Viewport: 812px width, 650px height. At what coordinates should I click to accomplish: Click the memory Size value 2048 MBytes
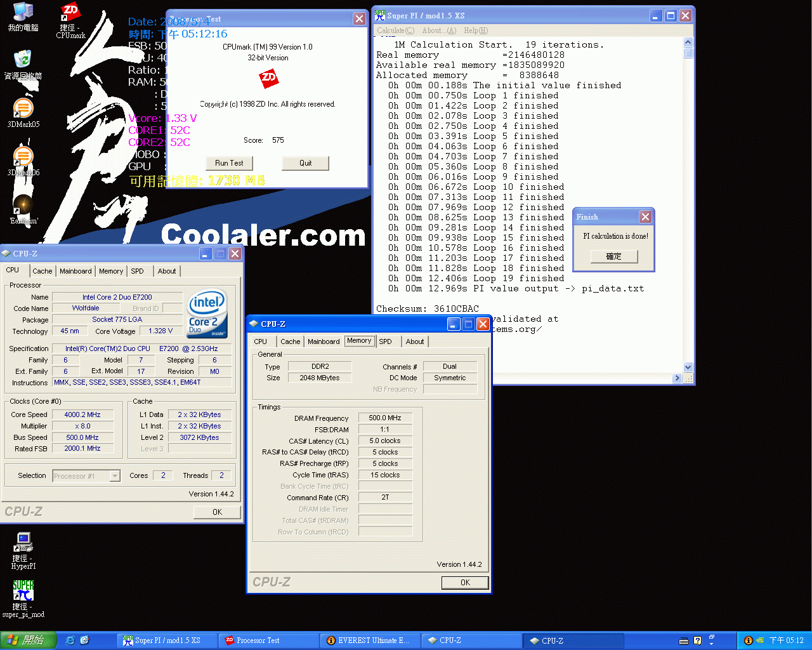point(320,378)
